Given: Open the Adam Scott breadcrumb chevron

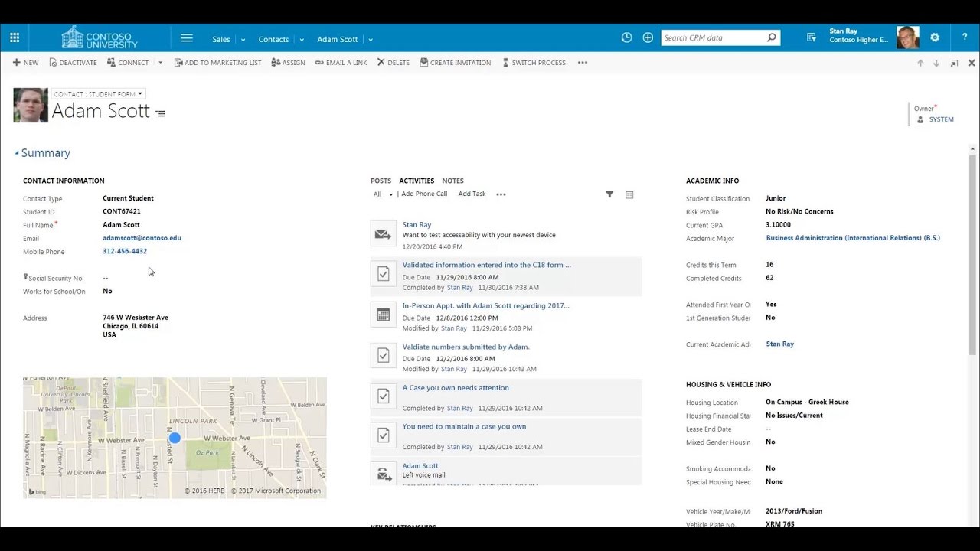Looking at the screenshot, I should pyautogui.click(x=371, y=39).
